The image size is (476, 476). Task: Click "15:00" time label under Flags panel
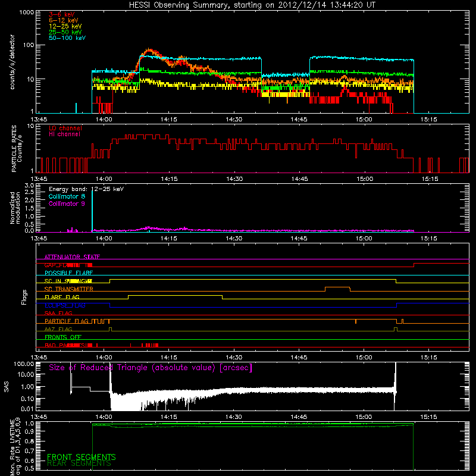click(x=364, y=358)
